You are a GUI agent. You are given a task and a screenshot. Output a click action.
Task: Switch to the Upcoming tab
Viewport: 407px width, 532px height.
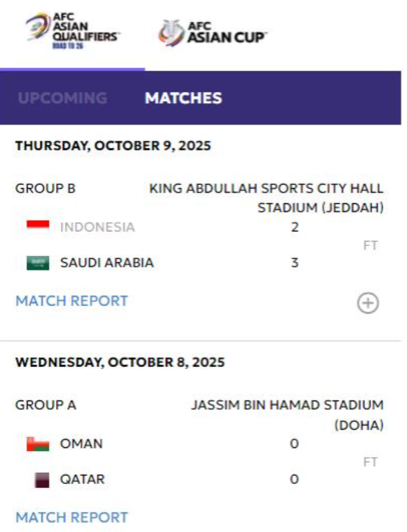62,98
